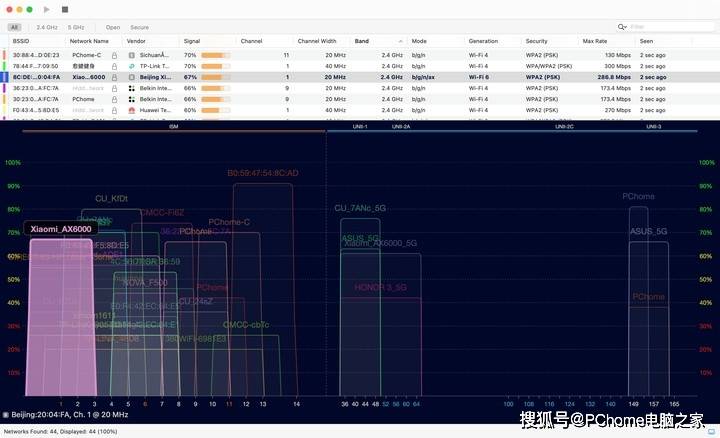
Task: Stop scanning with the stop button
Action: point(65,9)
